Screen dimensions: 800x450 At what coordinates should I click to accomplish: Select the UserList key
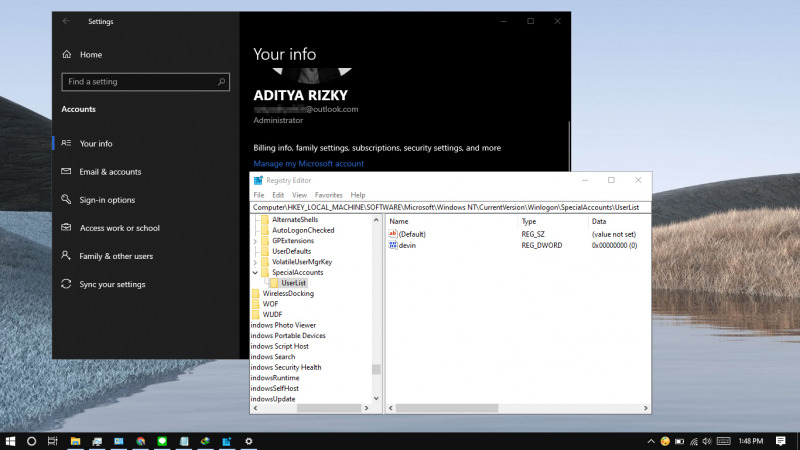click(x=293, y=283)
